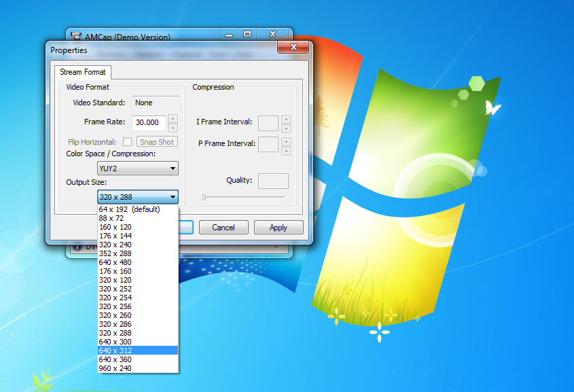Select 960 x 240 output size
Viewport: 574px width, 392px height.
(138, 368)
